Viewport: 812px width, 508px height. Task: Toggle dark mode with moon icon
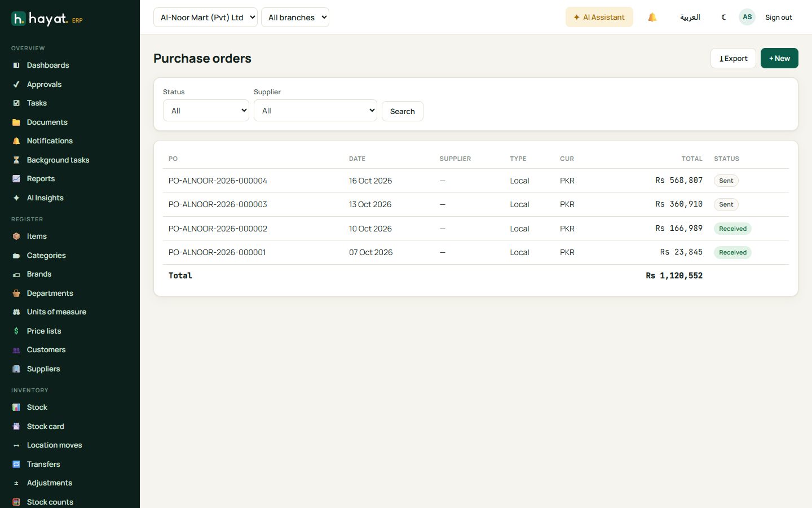[x=724, y=17]
